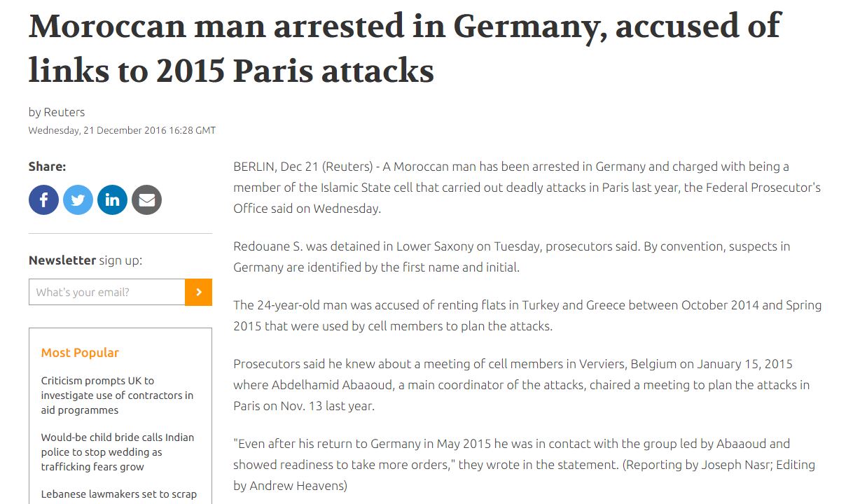Share the article via email icon
The width and height of the screenshot is (867, 504).
point(146,200)
